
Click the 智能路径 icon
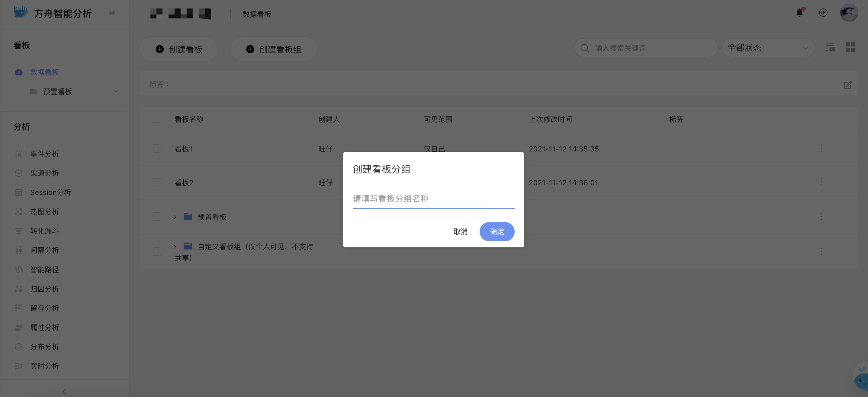tap(18, 269)
